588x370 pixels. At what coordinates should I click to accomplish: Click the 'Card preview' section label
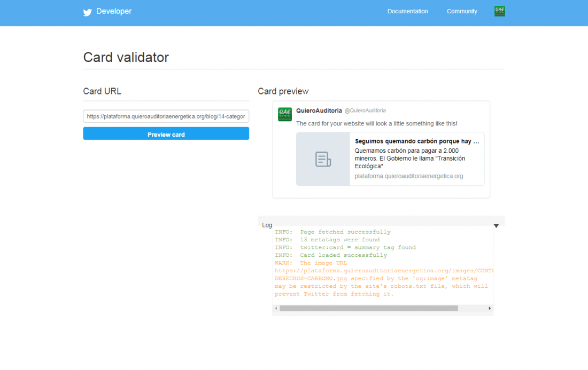pos(283,91)
